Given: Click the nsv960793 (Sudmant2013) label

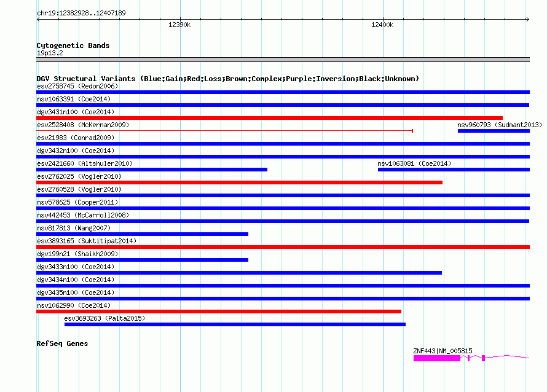Looking at the screenshot, I should (x=500, y=125).
